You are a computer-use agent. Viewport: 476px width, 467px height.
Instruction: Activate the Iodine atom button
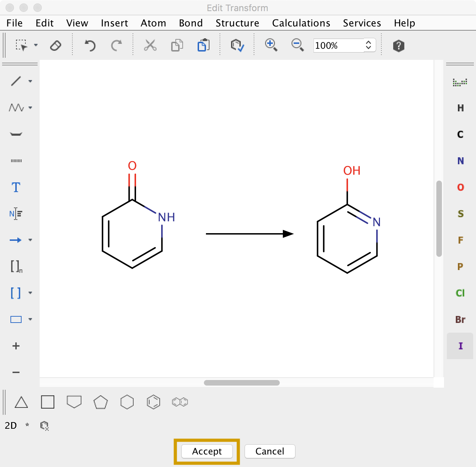tap(460, 346)
